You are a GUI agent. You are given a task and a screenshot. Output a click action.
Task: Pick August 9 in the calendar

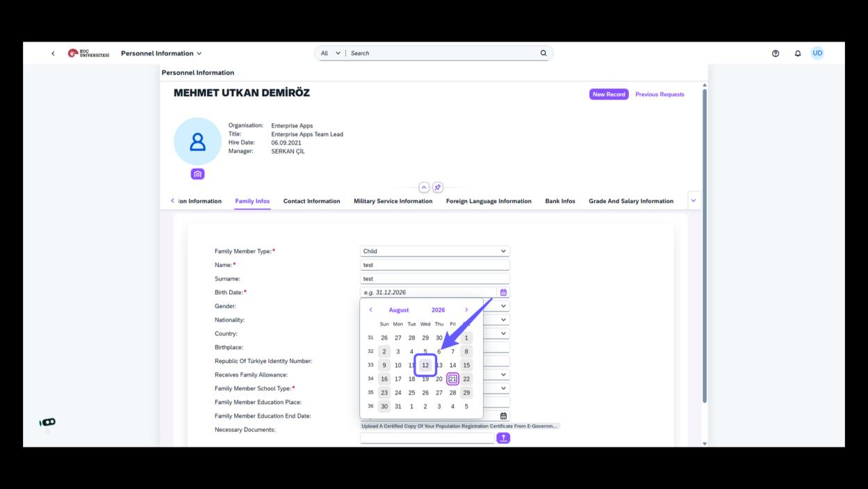point(384,365)
